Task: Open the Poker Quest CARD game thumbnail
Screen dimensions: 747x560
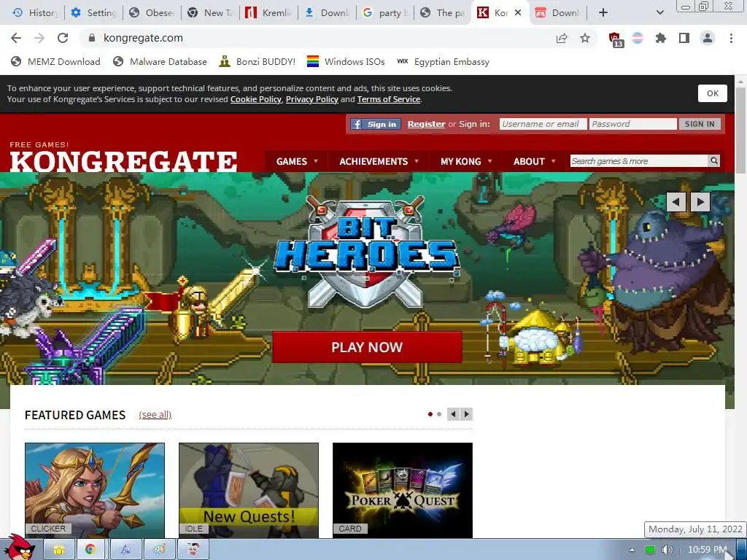Action: 403,491
